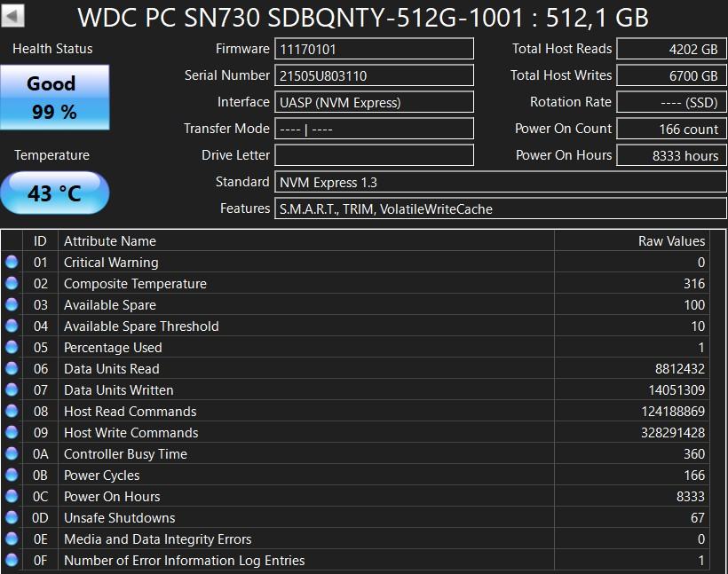Click the Firmware field showing 11170101
The width and height of the screenshot is (728, 574).
coord(375,49)
